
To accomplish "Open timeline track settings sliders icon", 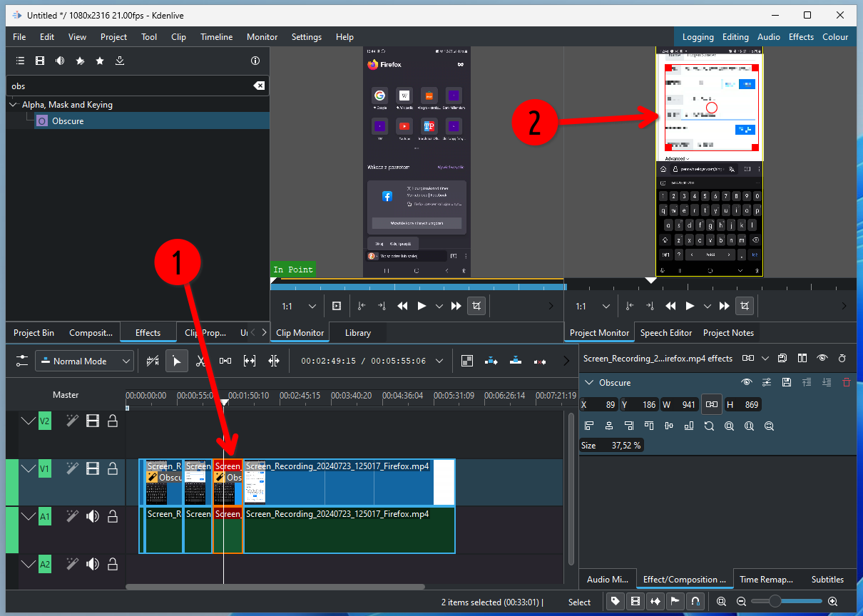I will pyautogui.click(x=22, y=361).
